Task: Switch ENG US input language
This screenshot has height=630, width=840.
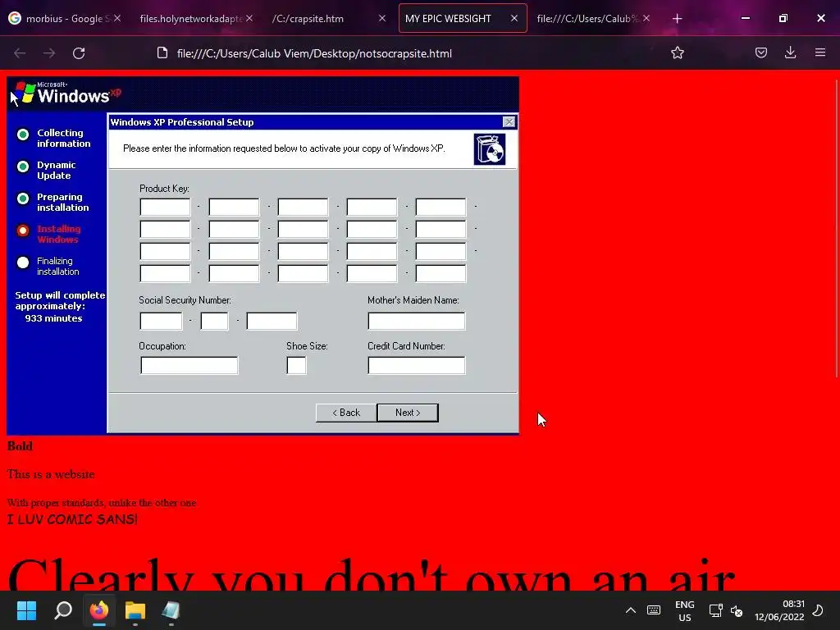Action: (x=685, y=610)
